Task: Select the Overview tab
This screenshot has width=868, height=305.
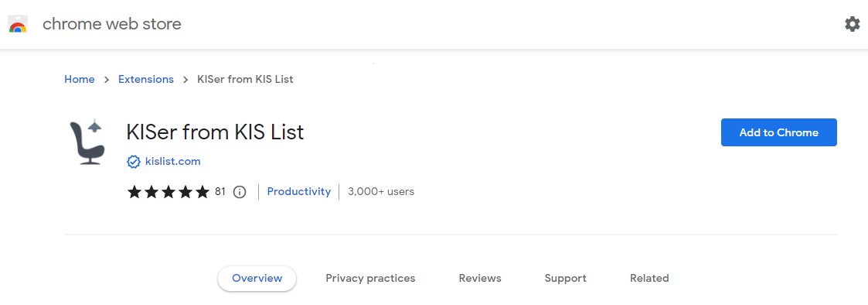Action: click(257, 279)
